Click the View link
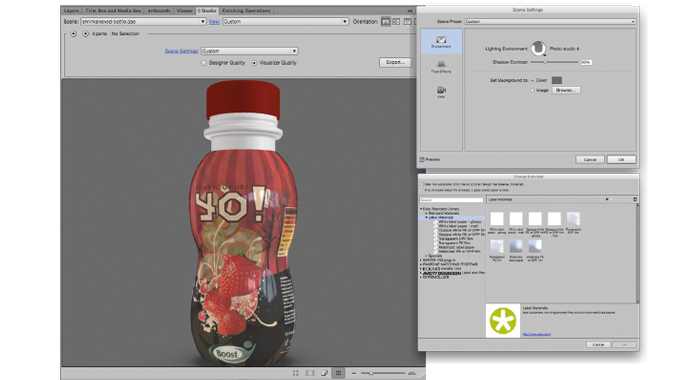 tap(214, 22)
